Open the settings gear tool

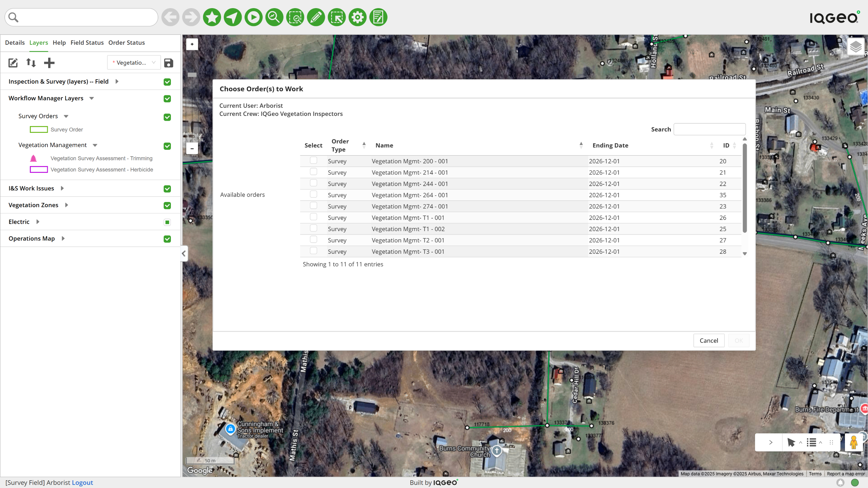click(357, 17)
